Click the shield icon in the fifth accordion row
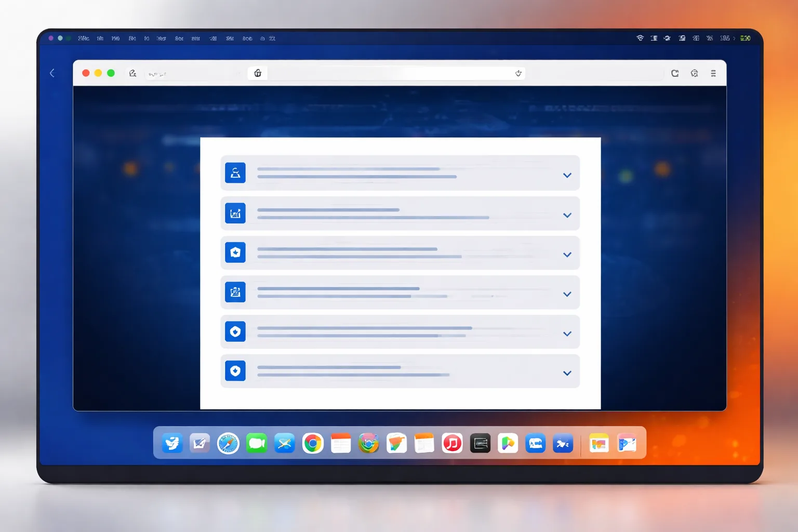Image resolution: width=798 pixels, height=532 pixels. point(235,331)
